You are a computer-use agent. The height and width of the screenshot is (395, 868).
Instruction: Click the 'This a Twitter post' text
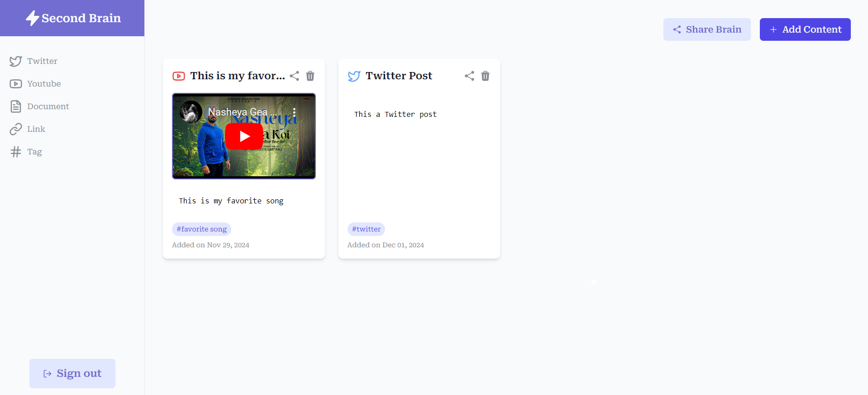coord(396,114)
